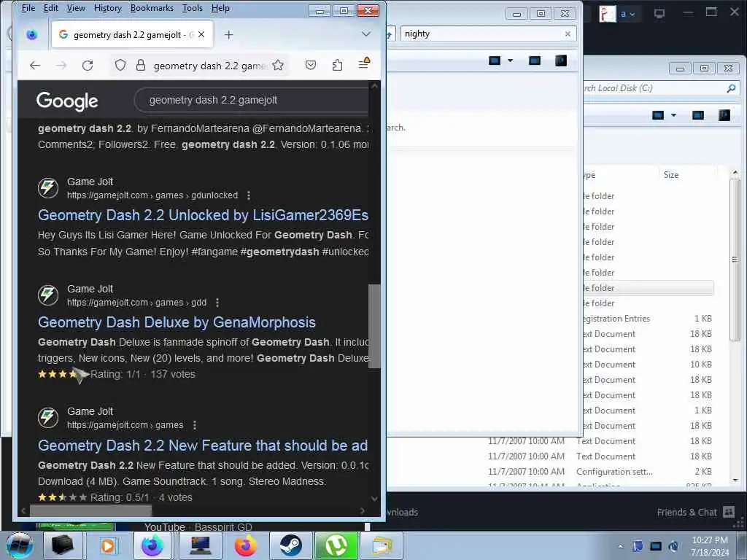Show hidden tray icons arrow
Image resolution: width=747 pixels, height=560 pixels.
[x=620, y=546]
